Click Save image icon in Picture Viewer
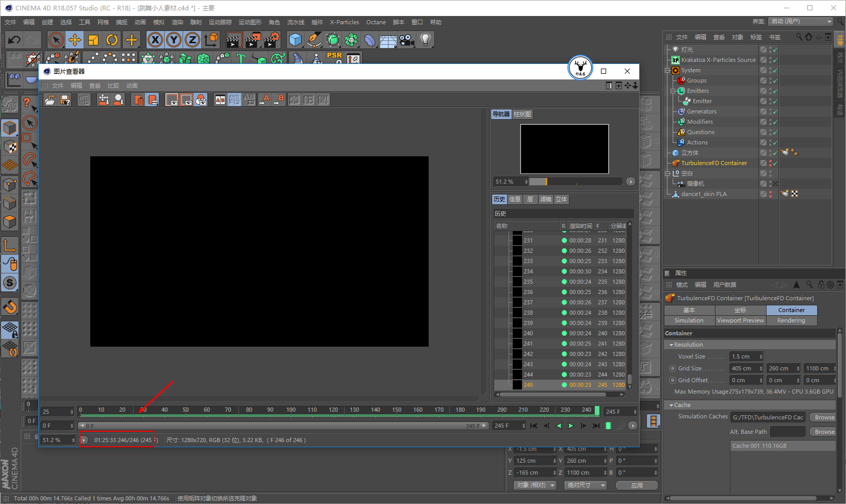Screen dimensions: 846x504 click(x=65, y=100)
